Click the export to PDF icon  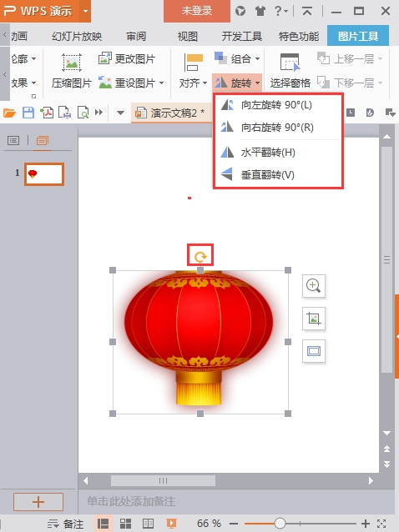47,113
